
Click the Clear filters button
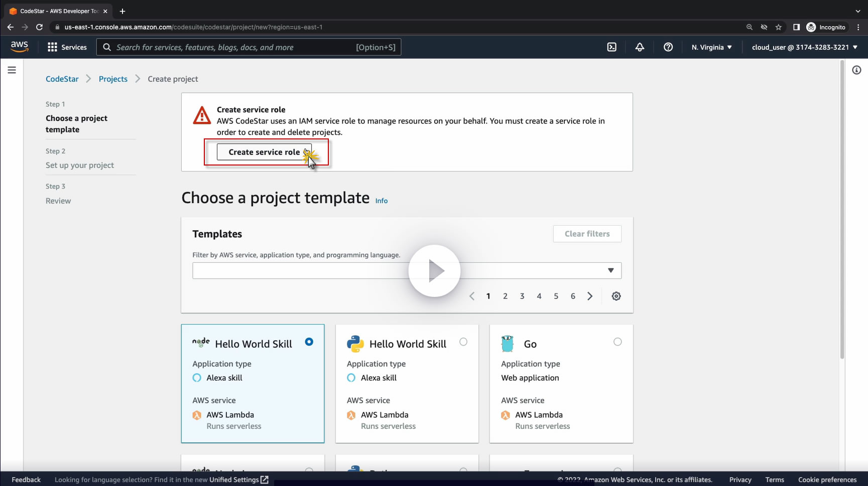tap(587, 234)
